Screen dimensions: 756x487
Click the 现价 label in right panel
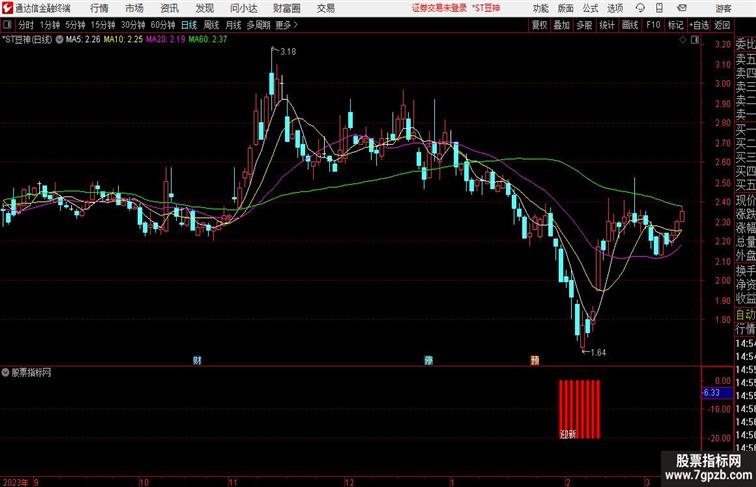click(745, 200)
